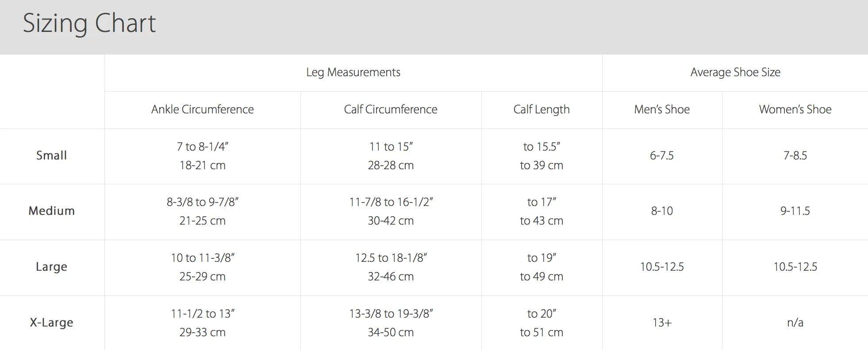The width and height of the screenshot is (868, 350).
Task: Click Small women's shoe size 7-8.5
Action: coord(795,156)
